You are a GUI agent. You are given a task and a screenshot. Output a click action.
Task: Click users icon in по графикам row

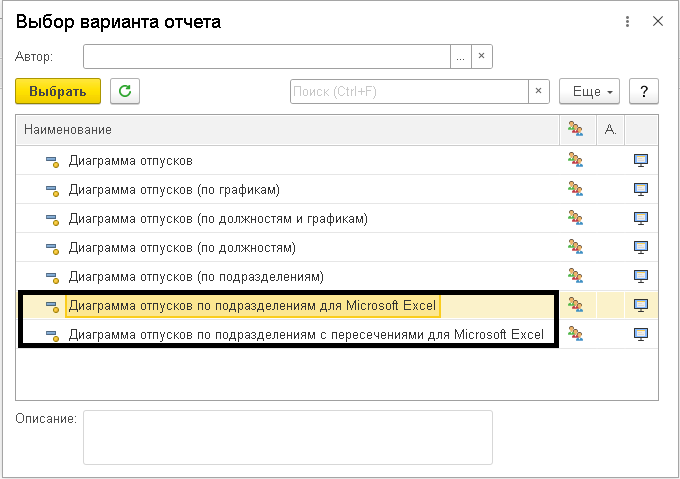(575, 189)
